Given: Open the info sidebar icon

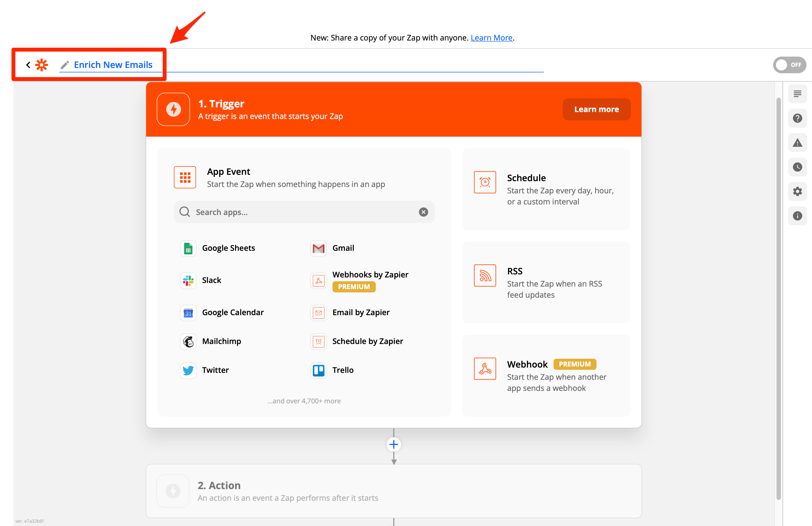Looking at the screenshot, I should [797, 216].
